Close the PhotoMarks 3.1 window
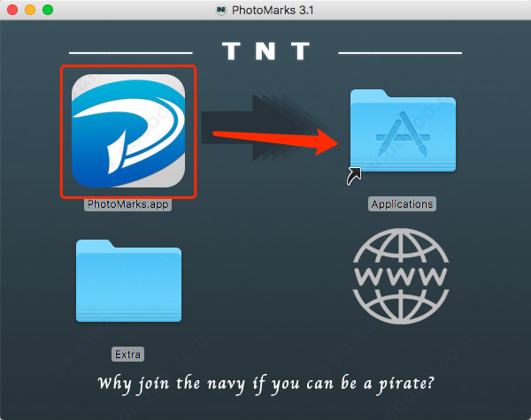 pyautogui.click(x=12, y=10)
